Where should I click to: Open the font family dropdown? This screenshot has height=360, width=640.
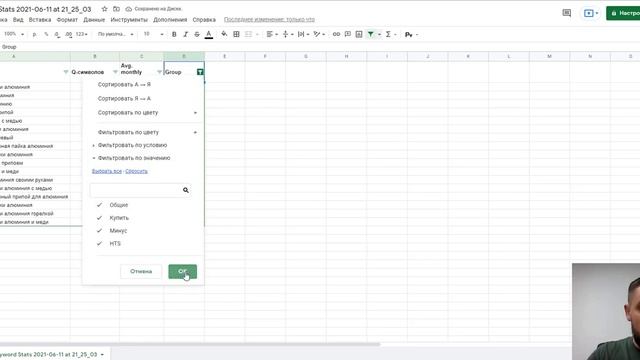[116, 34]
